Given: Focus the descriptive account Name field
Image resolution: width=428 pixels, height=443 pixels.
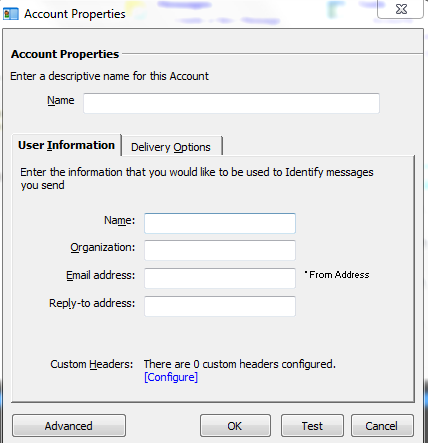Looking at the screenshot, I should 231,103.
